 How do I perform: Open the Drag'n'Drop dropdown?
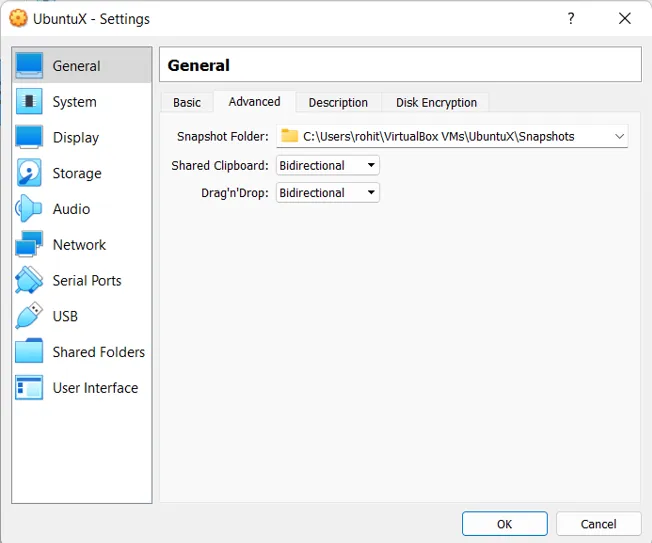click(x=328, y=193)
